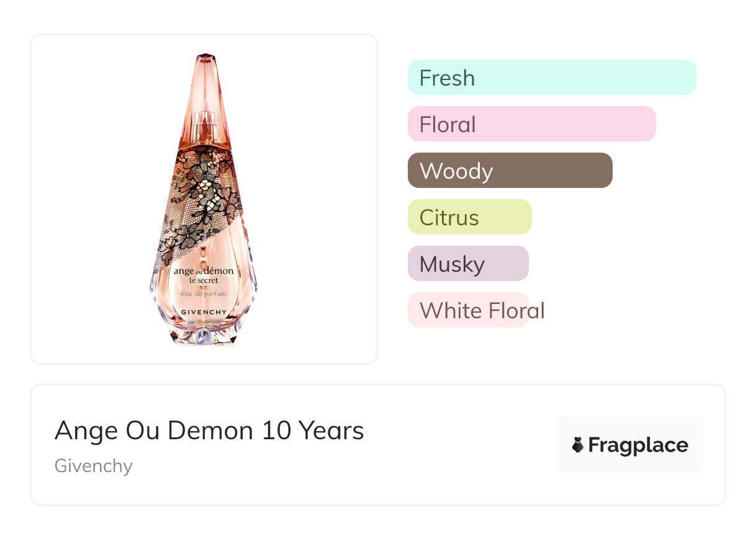
Task: Select the Fresh accord bar
Action: point(552,78)
